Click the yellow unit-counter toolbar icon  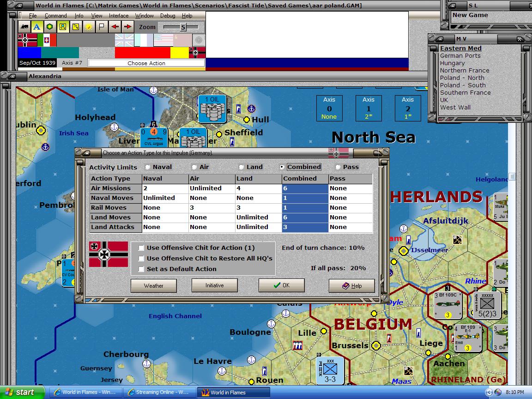click(63, 27)
